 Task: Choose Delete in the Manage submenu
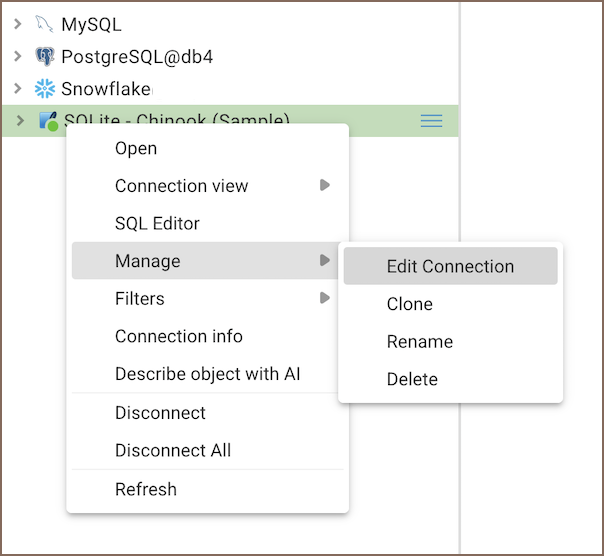(x=450, y=379)
